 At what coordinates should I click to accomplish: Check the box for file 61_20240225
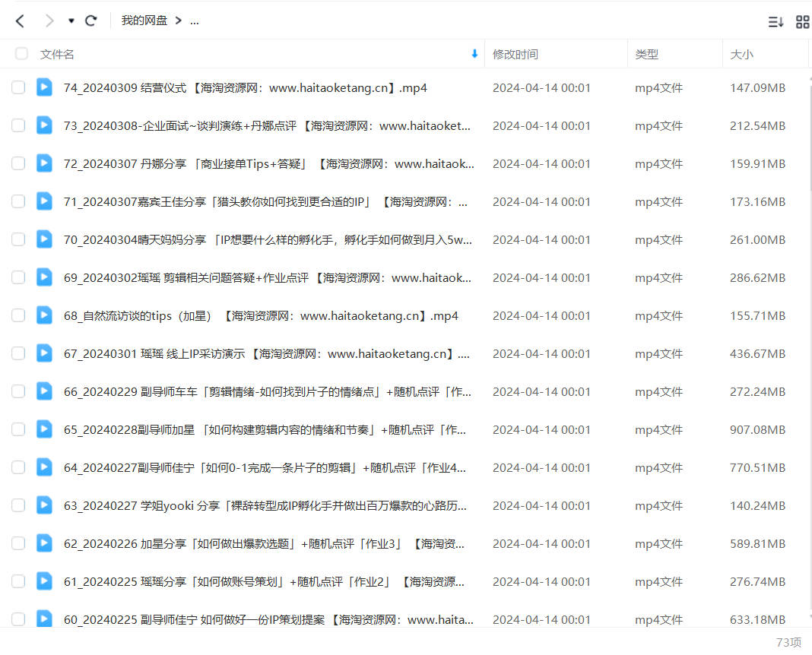click(18, 581)
